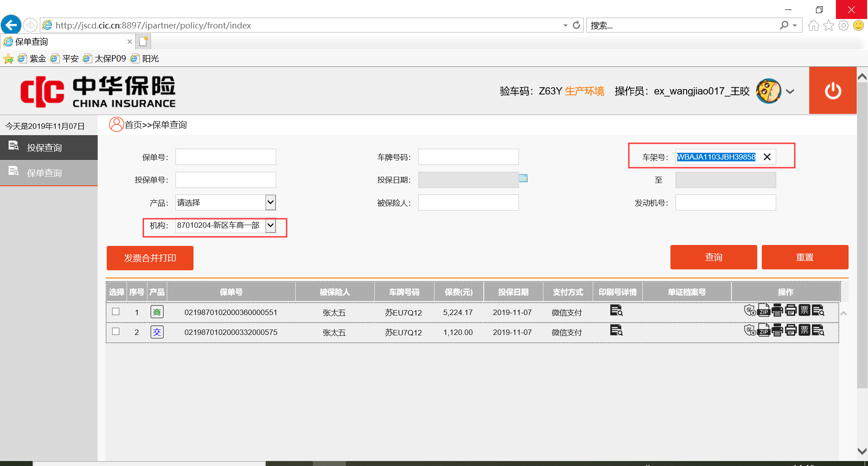Click the page's vertical scrollbar down arrow
This screenshot has height=466, width=868.
coord(862,451)
